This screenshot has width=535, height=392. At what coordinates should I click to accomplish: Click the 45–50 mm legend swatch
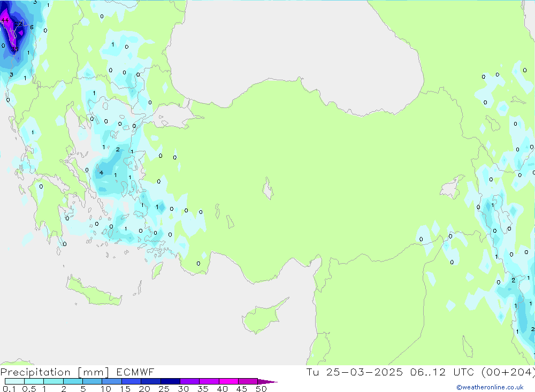pos(248,381)
